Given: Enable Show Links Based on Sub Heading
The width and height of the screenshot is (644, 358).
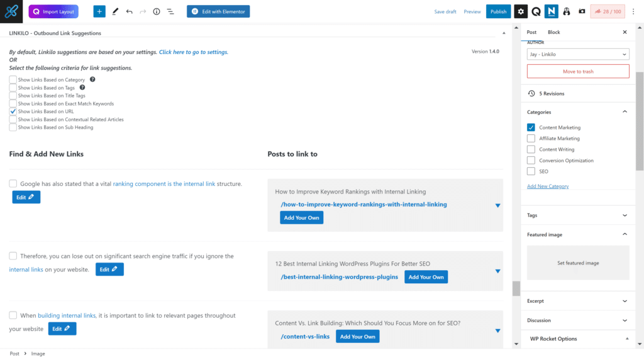Looking at the screenshot, I should click(x=13, y=127).
